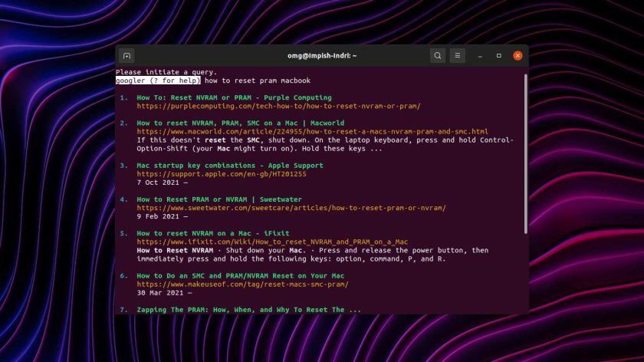The image size is (644, 362).
Task: Click the title 'How to reset NVRAM on a Mac - iFixit'
Action: 213,233
